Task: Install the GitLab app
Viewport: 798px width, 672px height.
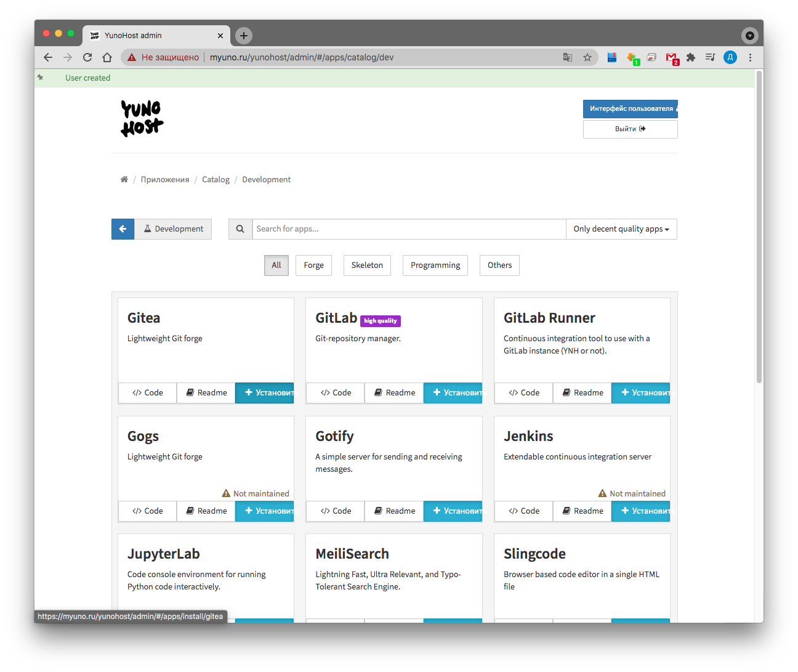Action: pyautogui.click(x=453, y=393)
